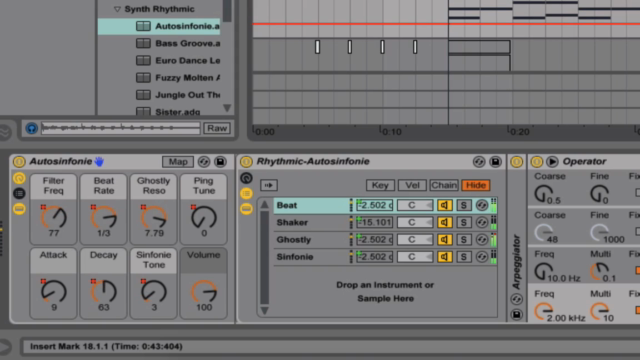Toggle Rhythmic-Autosinfonie macro view icon
The height and width of the screenshot is (360, 640).
point(246,178)
